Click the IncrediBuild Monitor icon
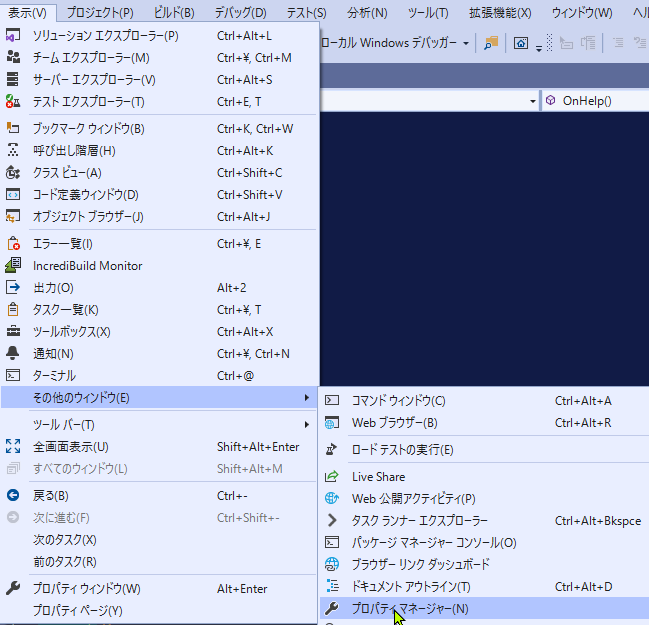Screen dimensions: 649x625 [x=13, y=265]
